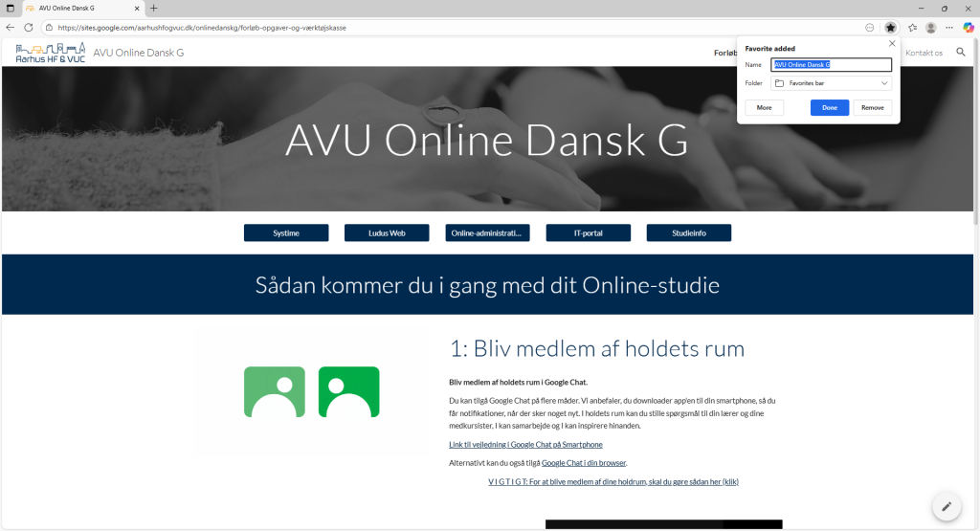Open the favorites list icon in toolbar
The image size is (980, 531).
(x=912, y=28)
